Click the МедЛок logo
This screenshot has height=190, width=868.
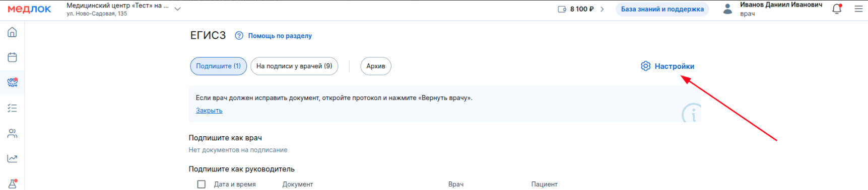pyautogui.click(x=29, y=9)
